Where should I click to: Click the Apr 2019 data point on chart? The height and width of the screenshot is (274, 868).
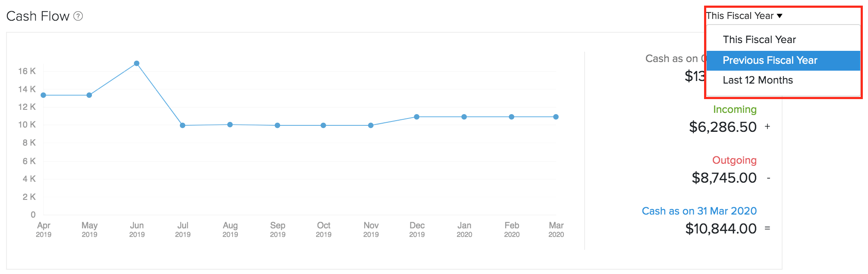(x=43, y=95)
